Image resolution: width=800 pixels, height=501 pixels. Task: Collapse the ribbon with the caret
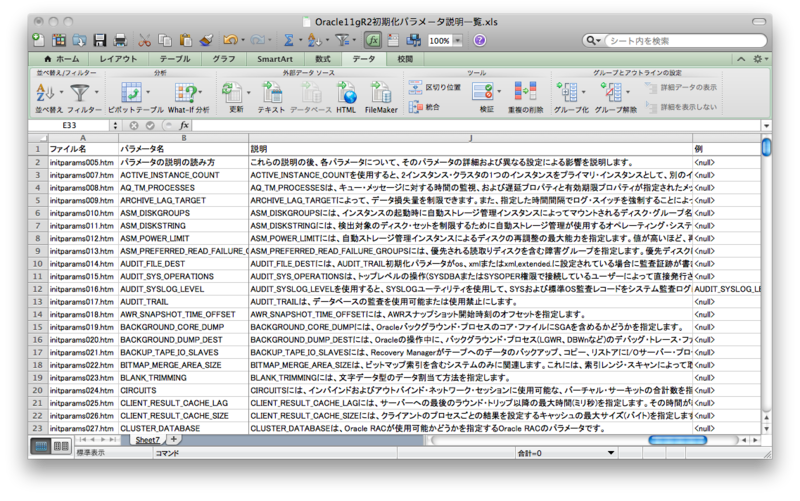(x=741, y=59)
